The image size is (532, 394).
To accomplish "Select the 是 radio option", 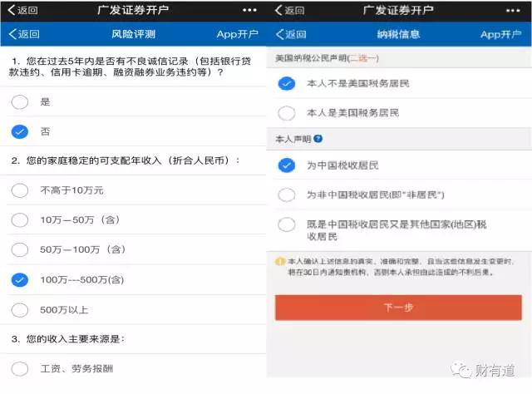I will [20, 101].
